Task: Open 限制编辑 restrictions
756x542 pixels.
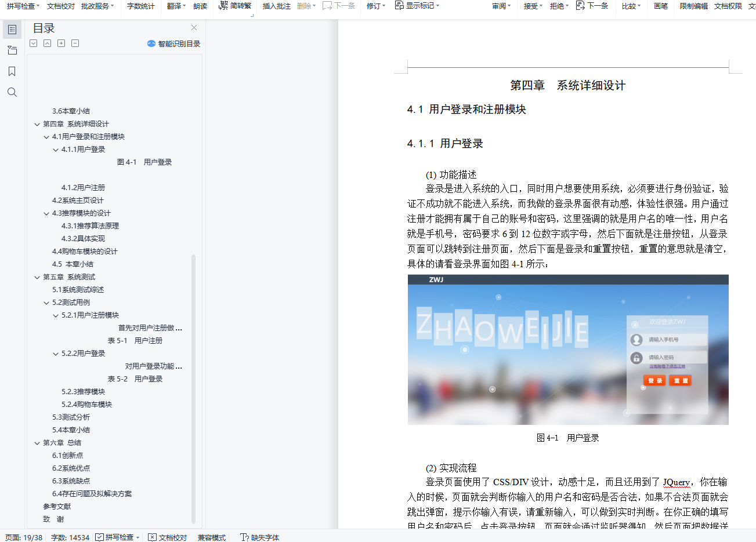Action: (x=693, y=6)
